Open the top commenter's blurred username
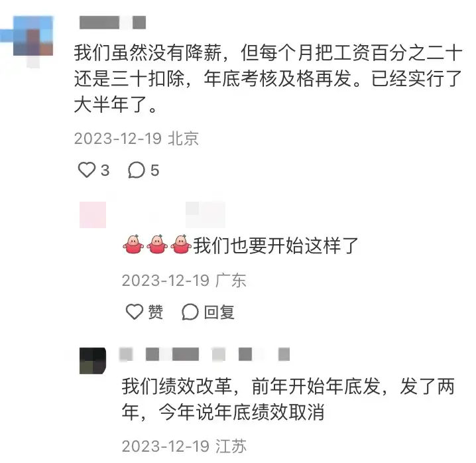Screen dimensions: 476x463 [x=113, y=23]
